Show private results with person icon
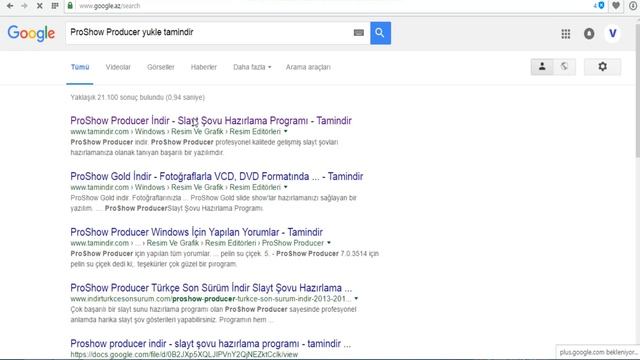 point(542,67)
